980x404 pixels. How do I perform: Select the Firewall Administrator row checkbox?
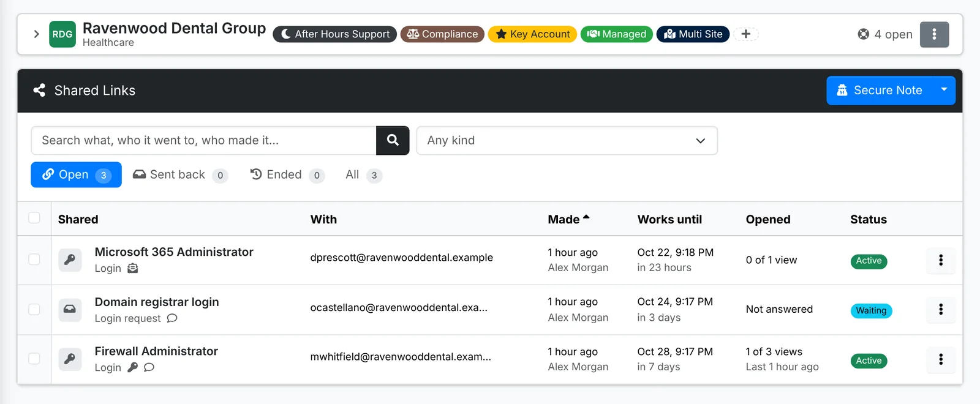point(34,359)
